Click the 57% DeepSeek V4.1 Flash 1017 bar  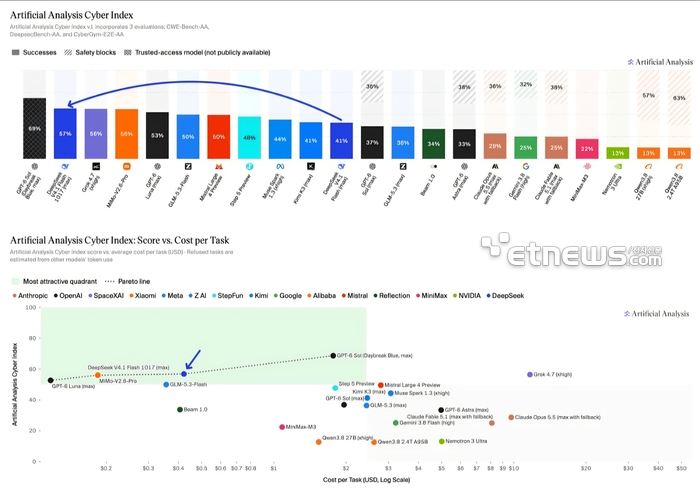click(x=65, y=133)
